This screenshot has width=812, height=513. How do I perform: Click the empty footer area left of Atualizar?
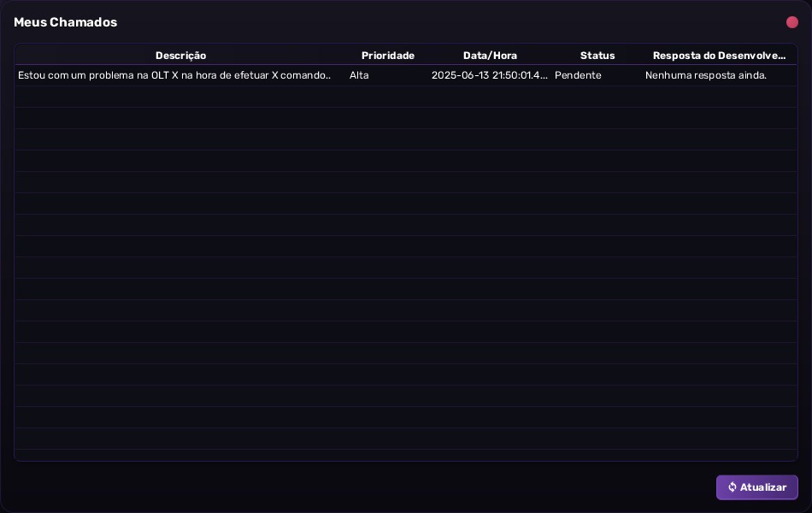pyautogui.click(x=362, y=487)
